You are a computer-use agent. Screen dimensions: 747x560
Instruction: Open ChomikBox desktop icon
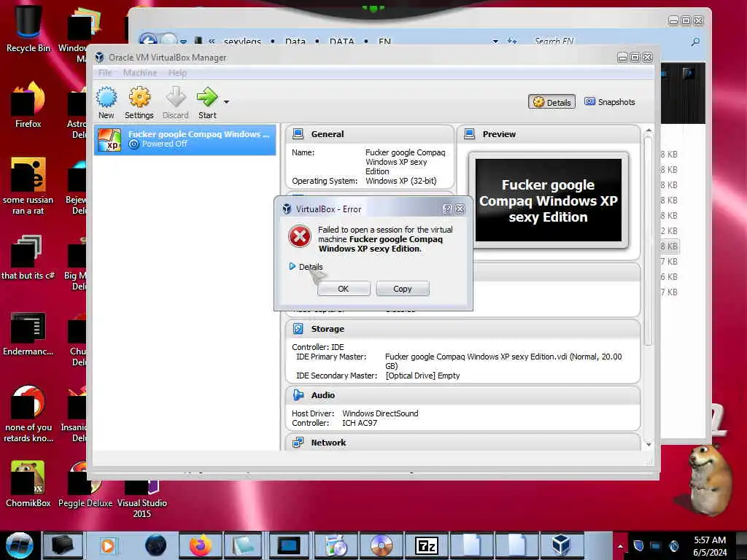tap(28, 483)
